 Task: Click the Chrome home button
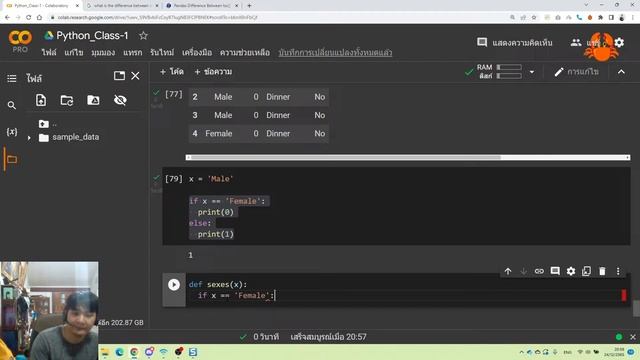pos(39,18)
